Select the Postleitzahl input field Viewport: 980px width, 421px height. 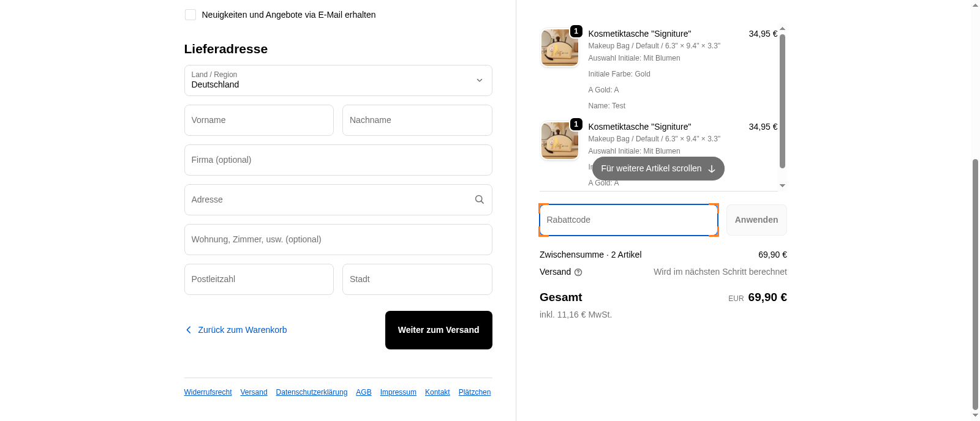pyautogui.click(x=259, y=279)
